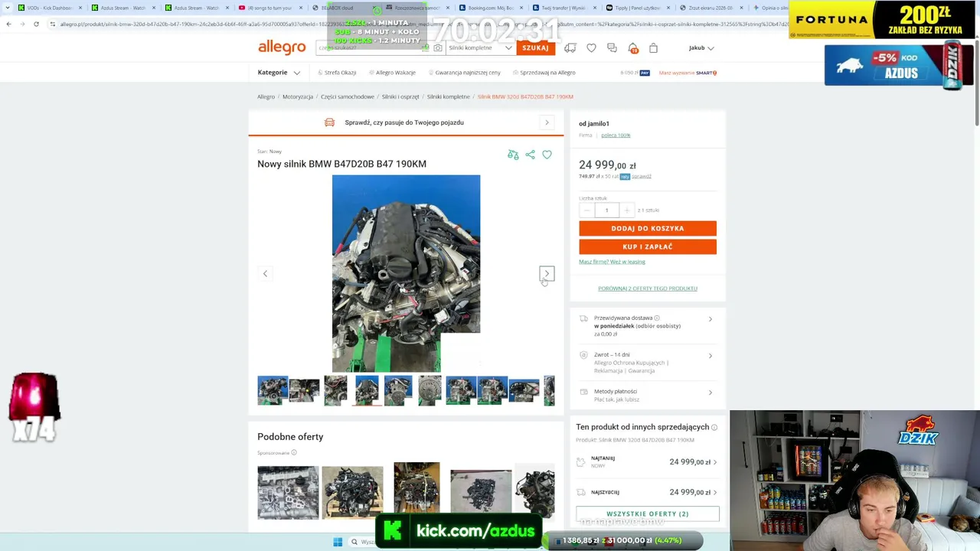Click the car icon in the vehicle fit banner
The width and height of the screenshot is (980, 551).
coord(329,122)
